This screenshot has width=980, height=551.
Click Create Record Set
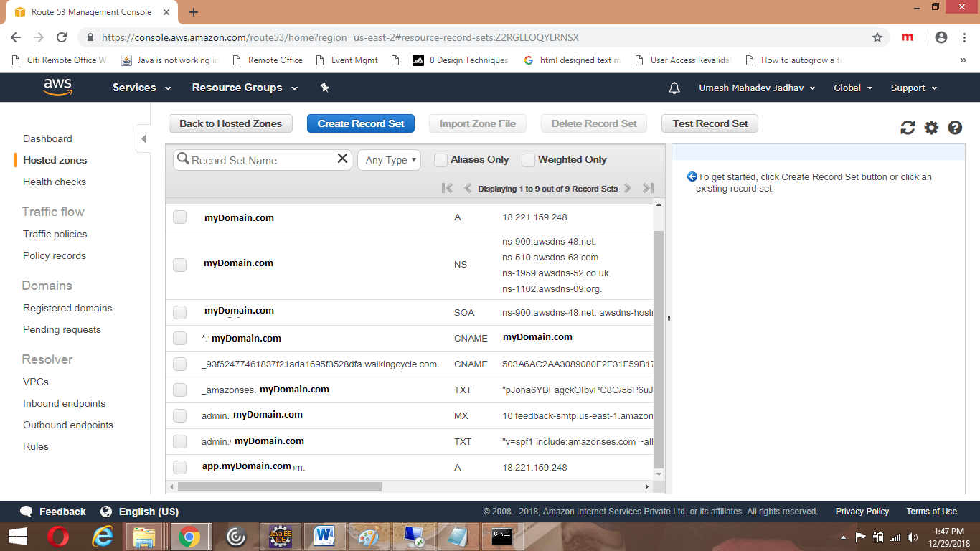[x=360, y=123]
